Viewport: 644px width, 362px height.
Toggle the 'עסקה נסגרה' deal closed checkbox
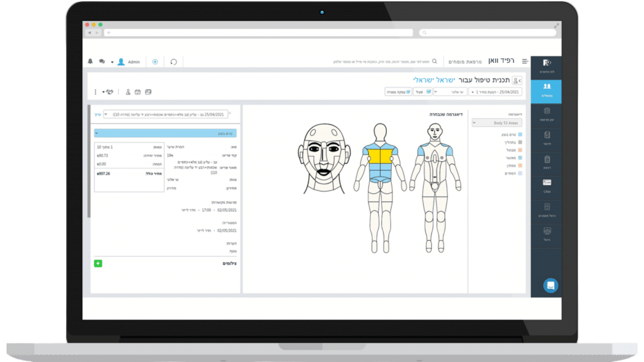click(x=408, y=92)
